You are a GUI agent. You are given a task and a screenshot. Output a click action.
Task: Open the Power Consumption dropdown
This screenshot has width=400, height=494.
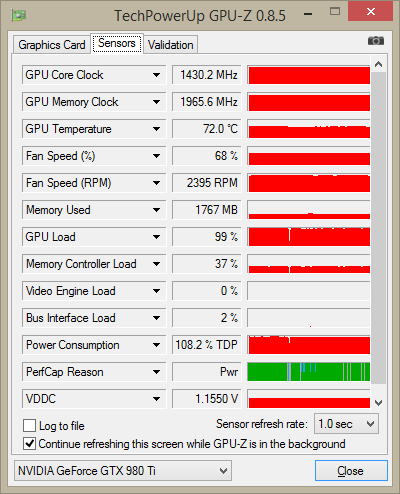click(94, 345)
